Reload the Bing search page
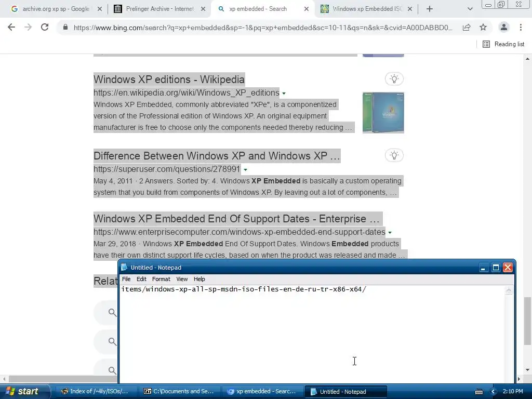532x399 pixels. tap(45, 27)
